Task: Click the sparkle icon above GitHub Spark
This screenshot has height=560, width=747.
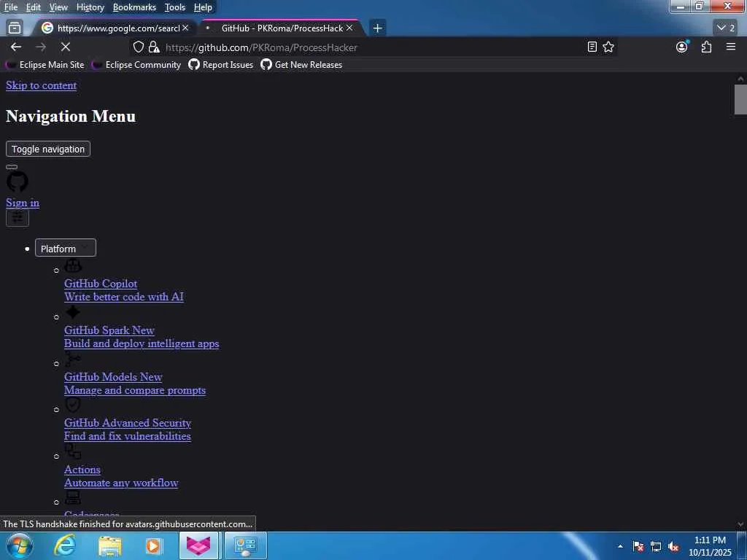Action: click(73, 312)
